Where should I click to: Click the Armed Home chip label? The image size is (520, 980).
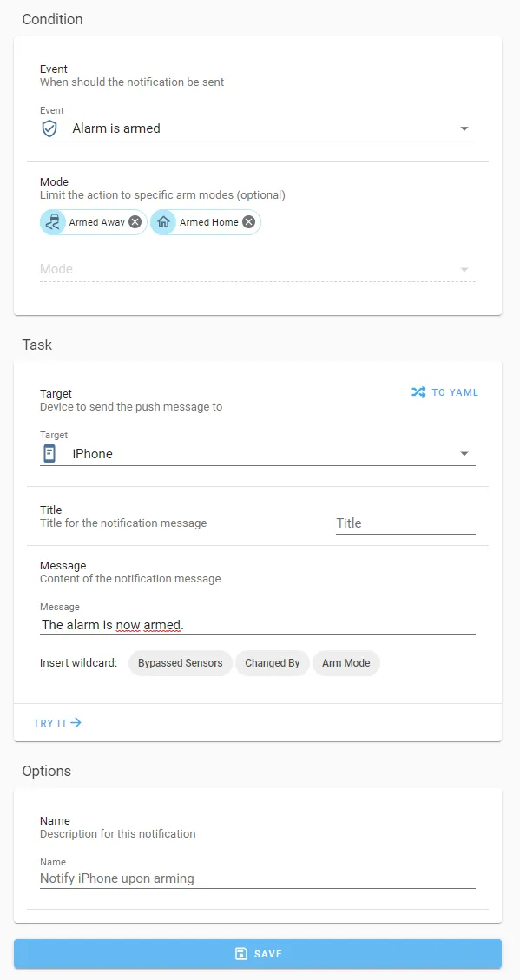(x=208, y=222)
